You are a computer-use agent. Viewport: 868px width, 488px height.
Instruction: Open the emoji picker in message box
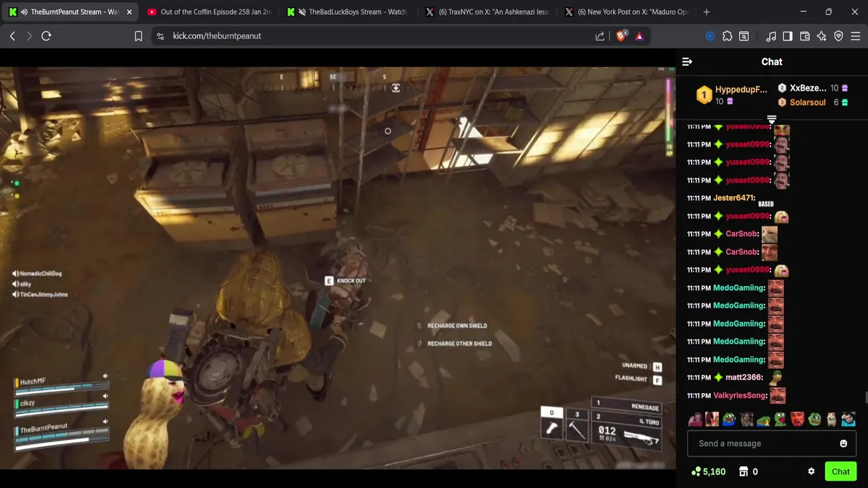point(844,443)
